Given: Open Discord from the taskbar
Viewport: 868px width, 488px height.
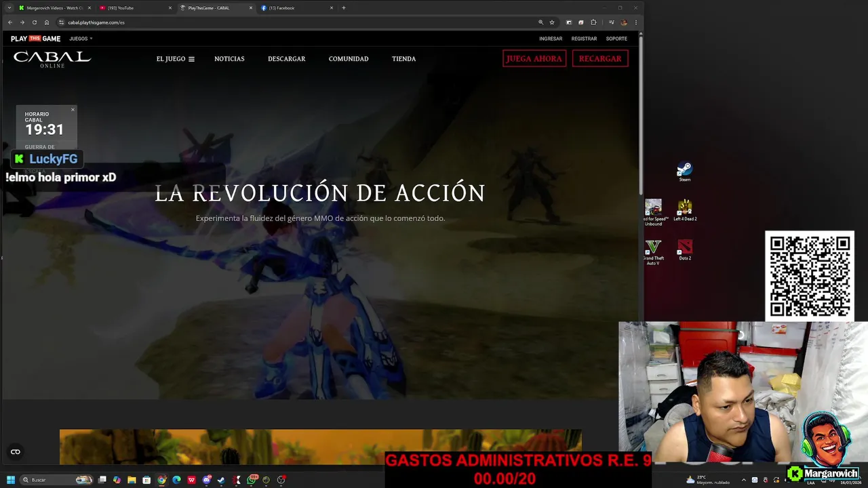Looking at the screenshot, I should tap(206, 480).
